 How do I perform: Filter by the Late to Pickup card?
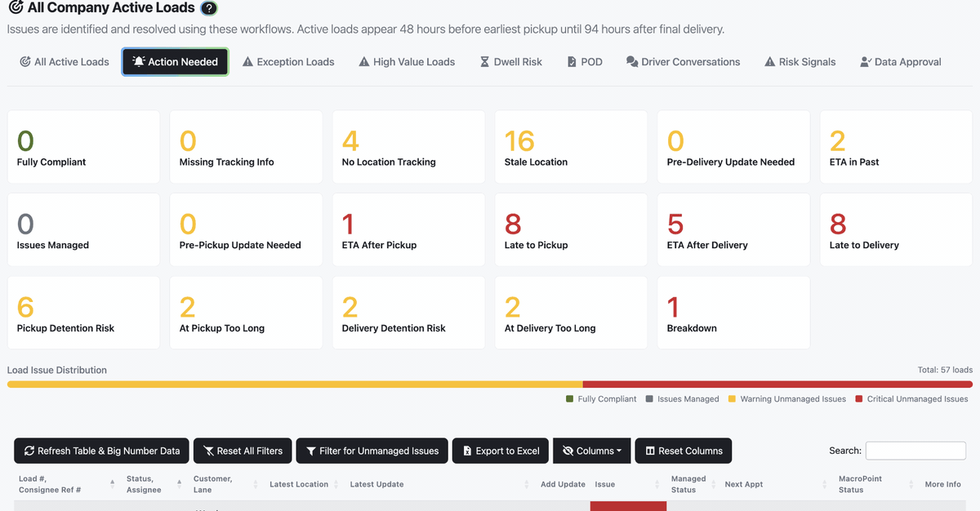(x=571, y=229)
